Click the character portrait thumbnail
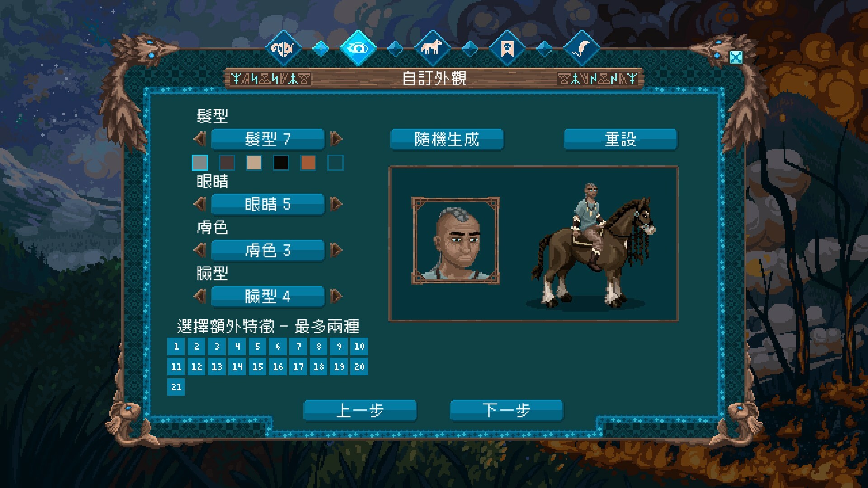The image size is (868, 488). [x=455, y=240]
